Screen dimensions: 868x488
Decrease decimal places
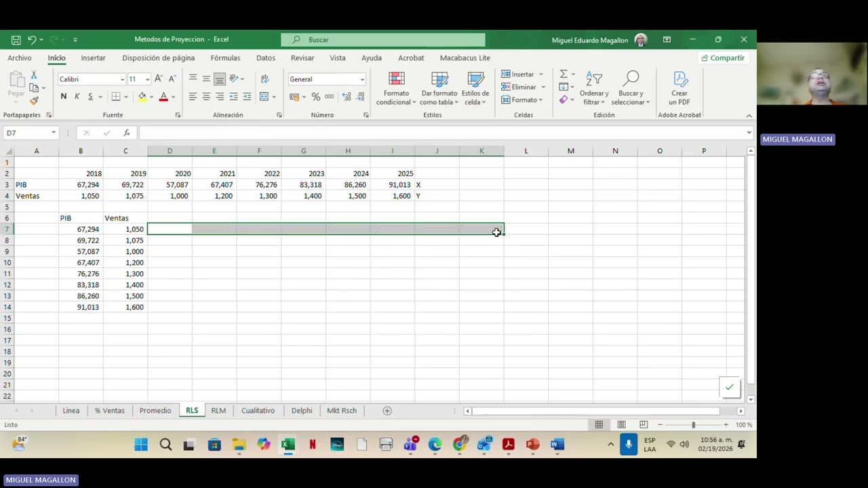tap(359, 97)
